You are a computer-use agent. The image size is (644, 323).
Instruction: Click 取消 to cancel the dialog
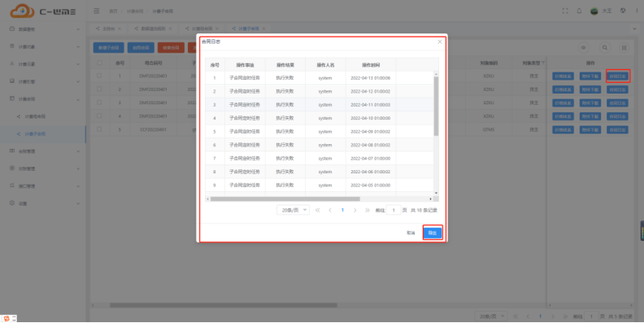411,233
